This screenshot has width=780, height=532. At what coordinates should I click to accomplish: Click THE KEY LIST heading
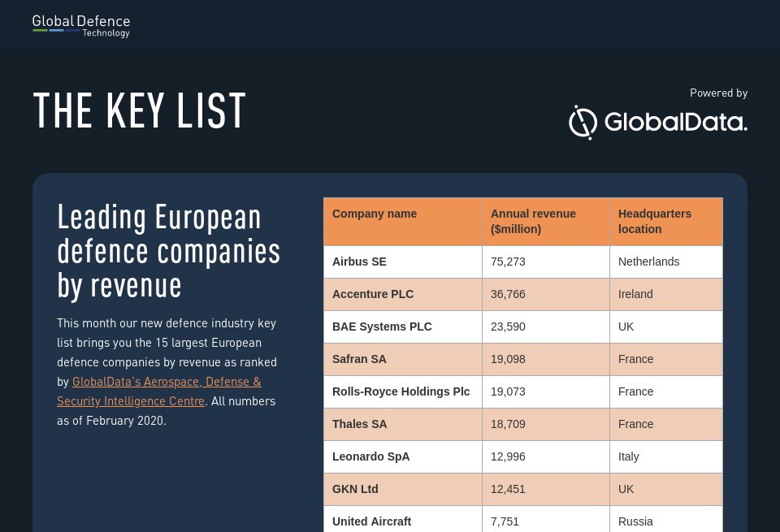pyautogui.click(x=140, y=111)
